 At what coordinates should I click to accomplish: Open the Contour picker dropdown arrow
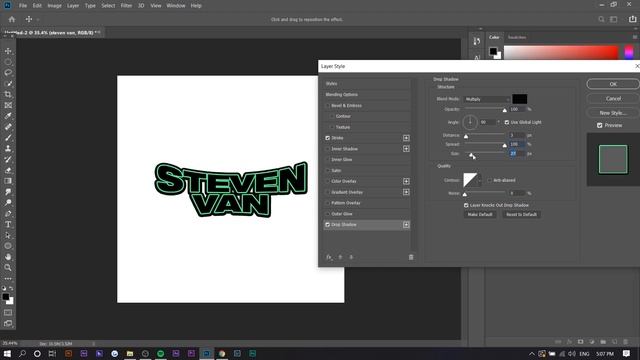[x=480, y=180]
